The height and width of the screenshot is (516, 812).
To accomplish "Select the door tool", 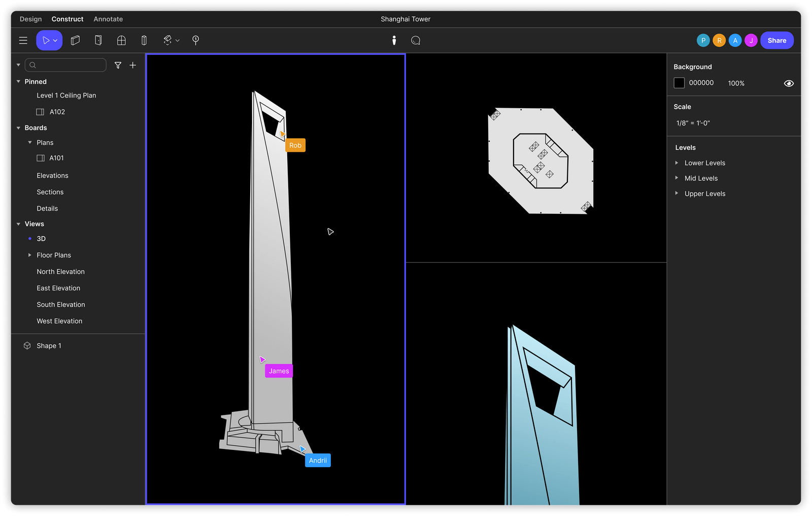I will pos(98,41).
